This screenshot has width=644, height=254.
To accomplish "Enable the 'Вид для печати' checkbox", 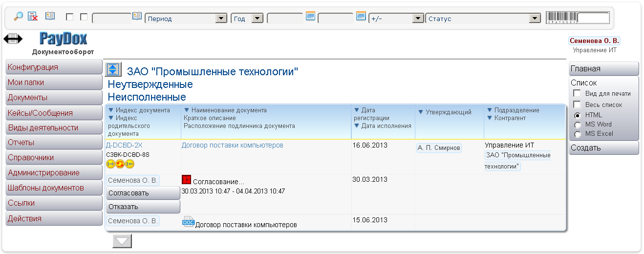I will point(577,93).
